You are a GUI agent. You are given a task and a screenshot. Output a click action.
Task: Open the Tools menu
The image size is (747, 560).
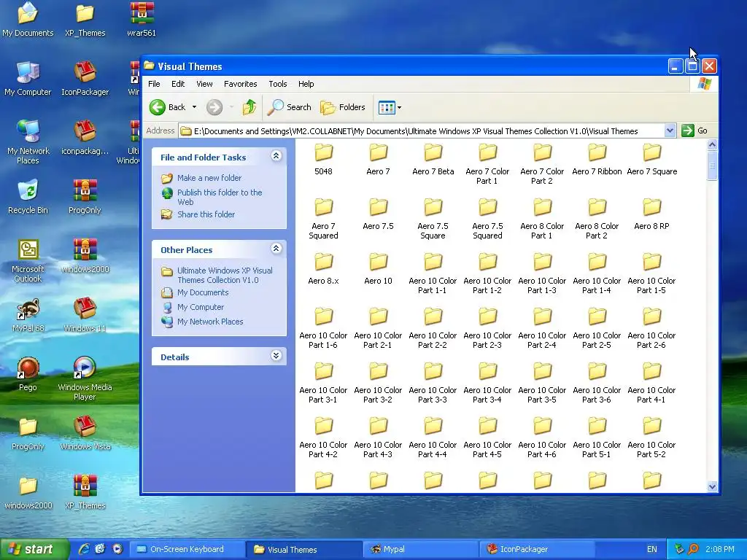pyautogui.click(x=278, y=84)
